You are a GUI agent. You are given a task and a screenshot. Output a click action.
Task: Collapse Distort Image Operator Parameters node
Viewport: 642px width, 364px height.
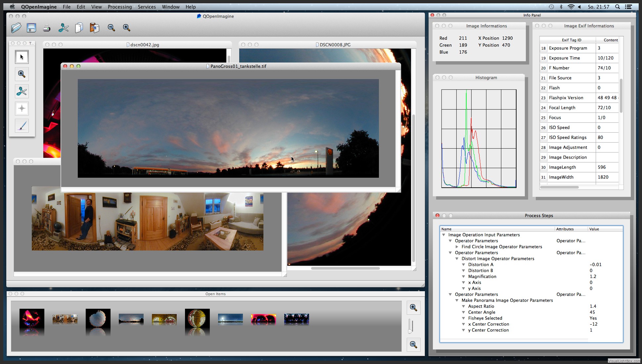click(457, 259)
